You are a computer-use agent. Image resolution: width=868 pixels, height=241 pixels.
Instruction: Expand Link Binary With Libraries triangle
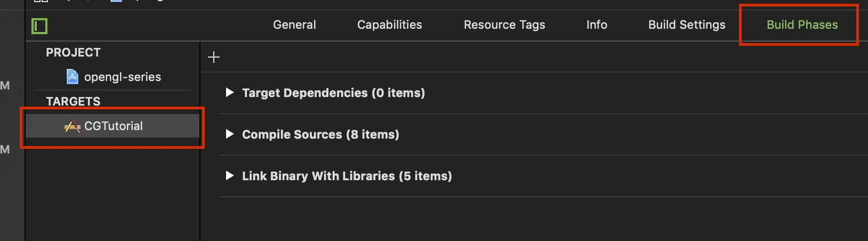(230, 175)
